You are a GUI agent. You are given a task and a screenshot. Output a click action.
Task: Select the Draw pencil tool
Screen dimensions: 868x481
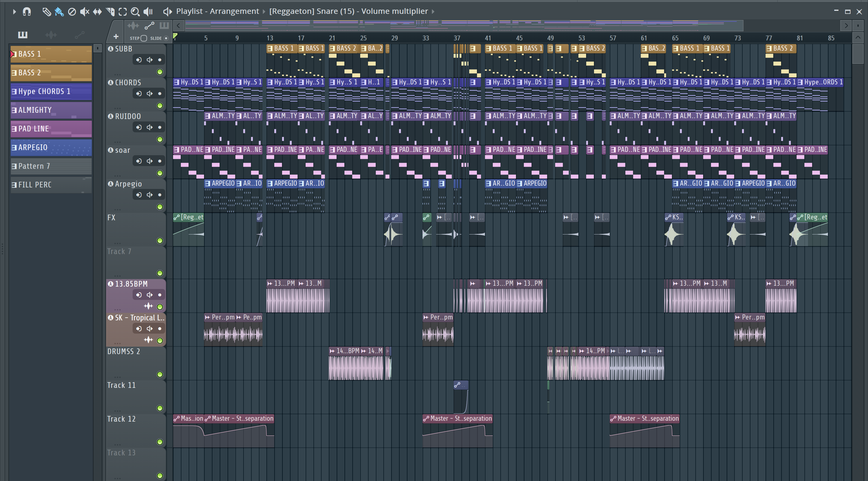click(x=46, y=12)
